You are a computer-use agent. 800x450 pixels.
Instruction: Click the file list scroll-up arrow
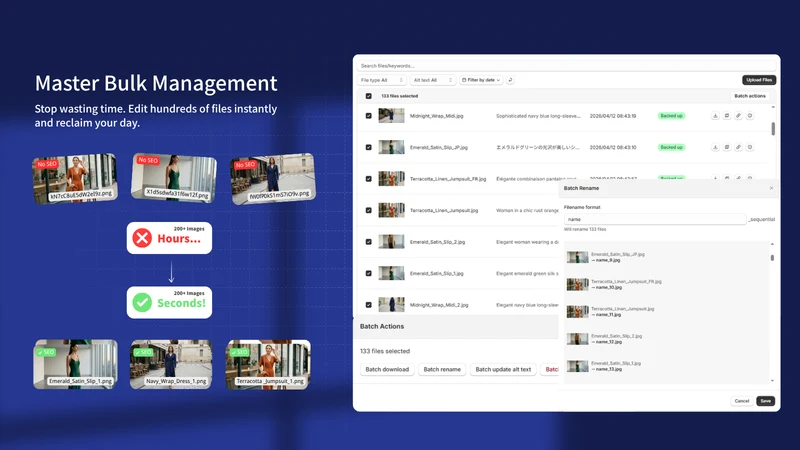[x=773, y=107]
